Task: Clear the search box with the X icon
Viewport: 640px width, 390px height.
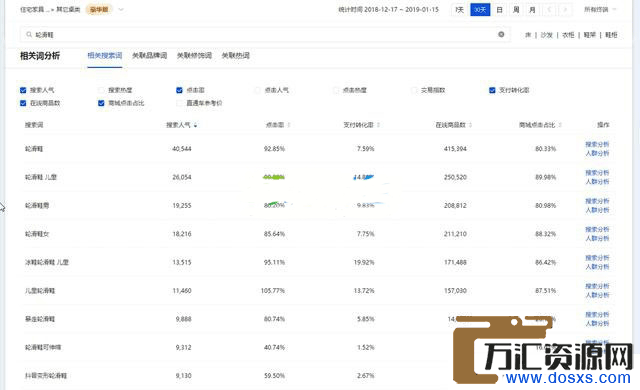Action: pyautogui.click(x=501, y=35)
